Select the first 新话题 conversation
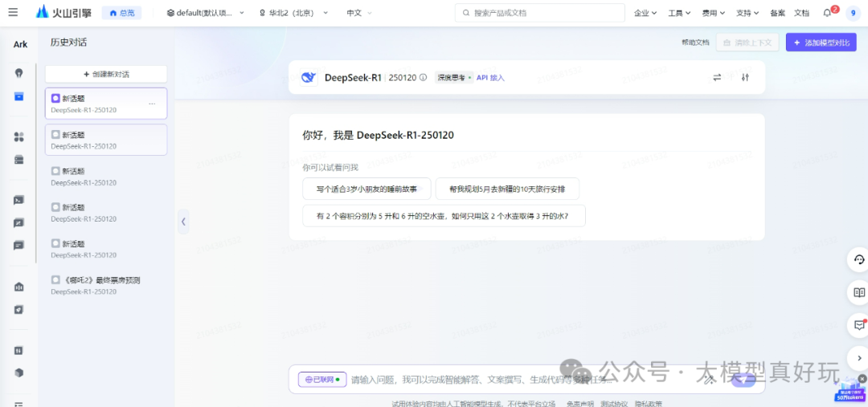 coord(106,104)
